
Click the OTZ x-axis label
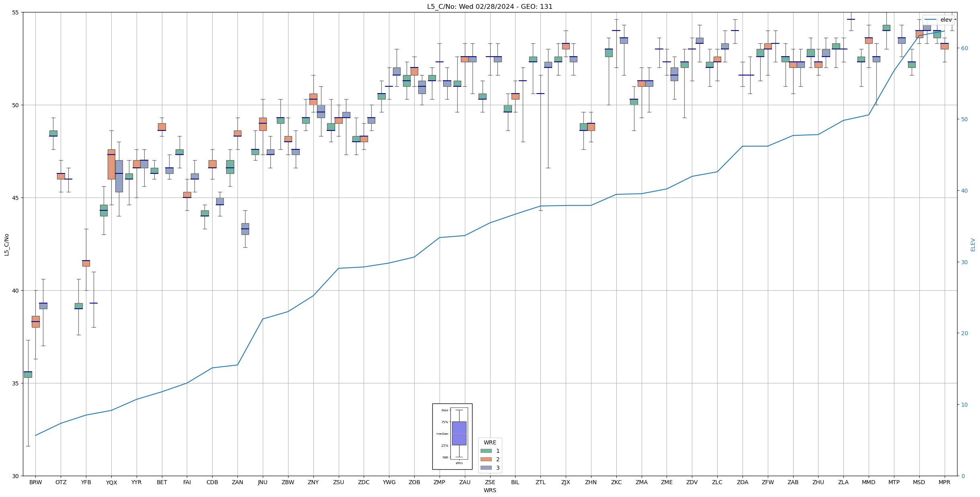[61, 482]
